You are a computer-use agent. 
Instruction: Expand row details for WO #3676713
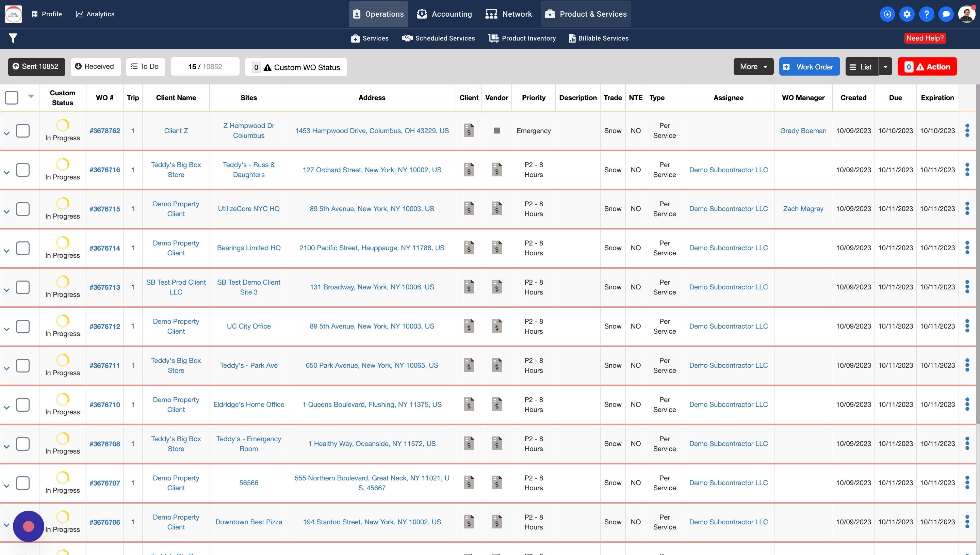point(6,290)
